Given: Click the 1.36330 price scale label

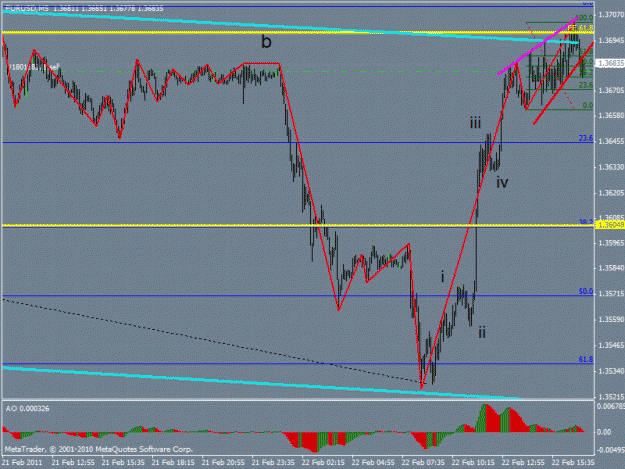Looking at the screenshot, I should [x=611, y=167].
